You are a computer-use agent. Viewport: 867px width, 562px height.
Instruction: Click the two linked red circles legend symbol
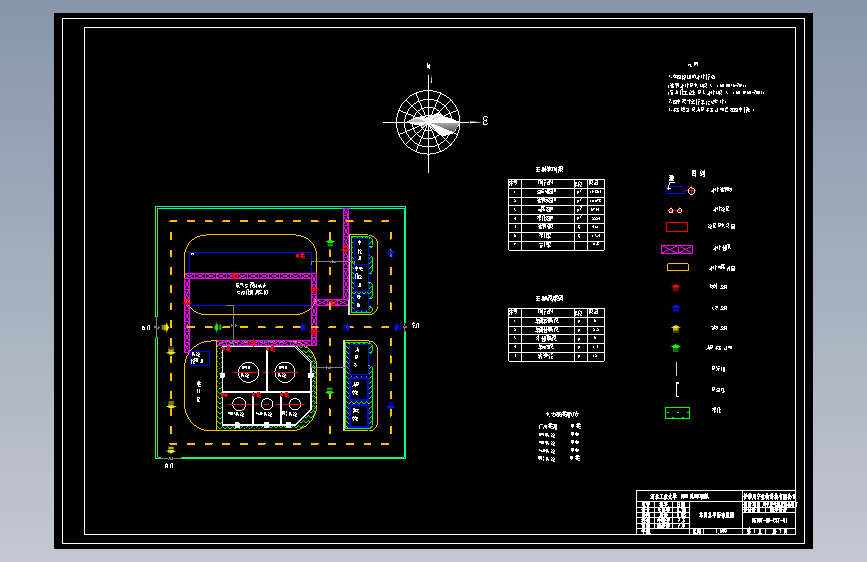click(x=675, y=210)
